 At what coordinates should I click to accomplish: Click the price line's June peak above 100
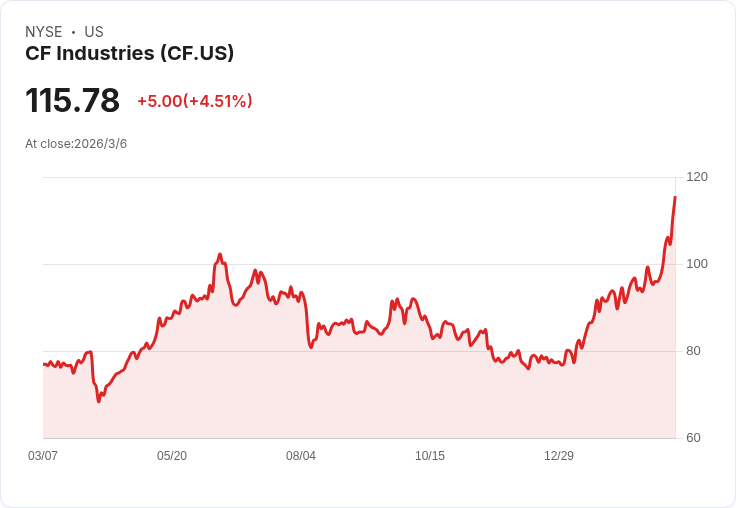pos(220,255)
